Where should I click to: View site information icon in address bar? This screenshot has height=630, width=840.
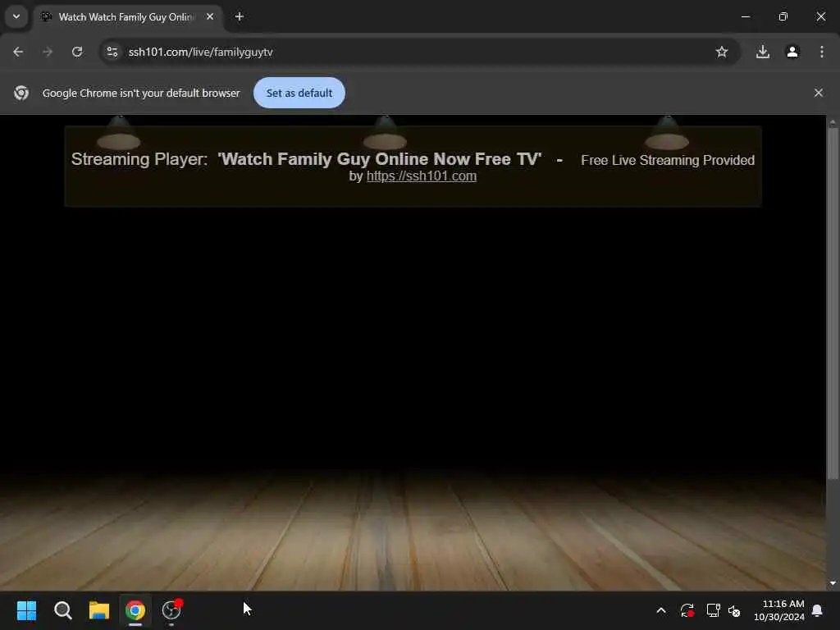[112, 52]
